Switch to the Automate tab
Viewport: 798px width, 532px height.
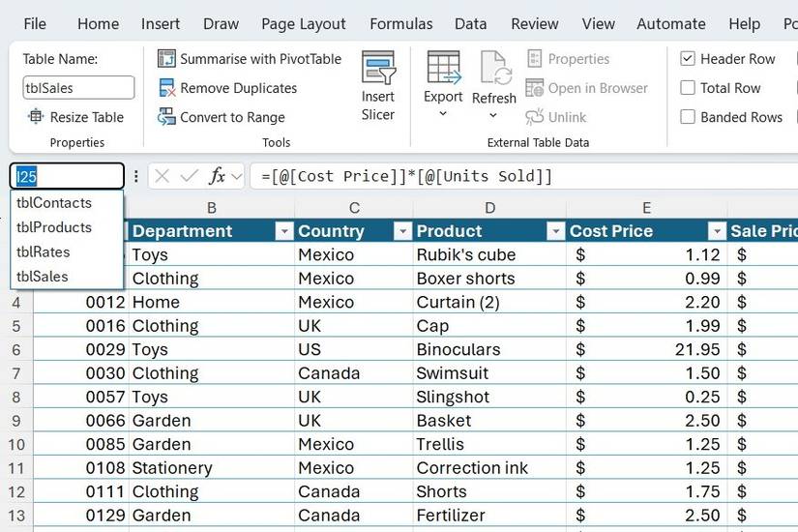click(671, 24)
